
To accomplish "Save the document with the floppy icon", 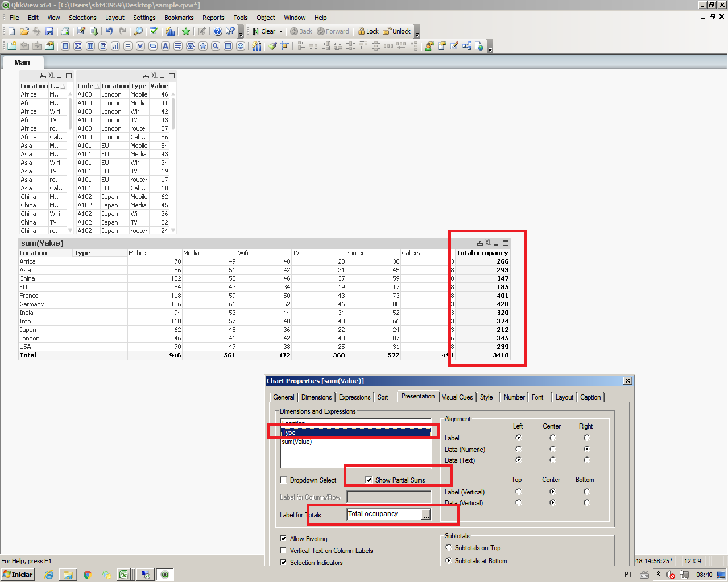I will coord(49,31).
